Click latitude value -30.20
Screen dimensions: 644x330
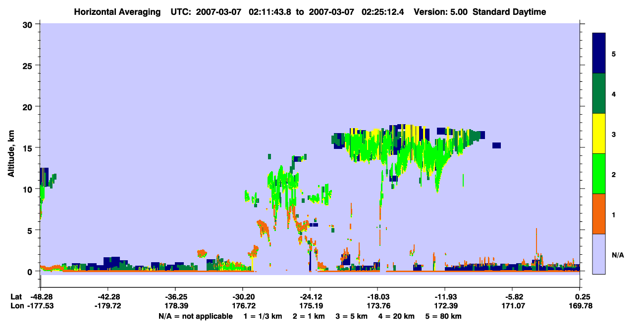242,297
